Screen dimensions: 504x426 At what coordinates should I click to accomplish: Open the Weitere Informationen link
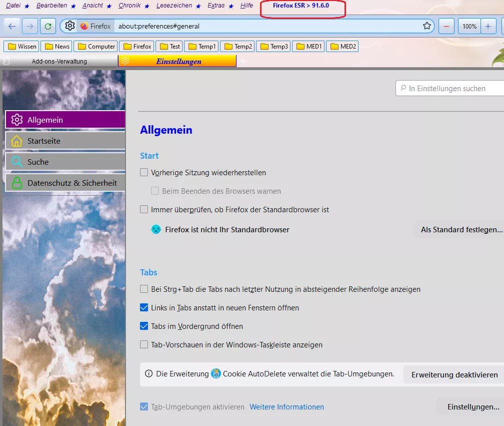pos(286,407)
